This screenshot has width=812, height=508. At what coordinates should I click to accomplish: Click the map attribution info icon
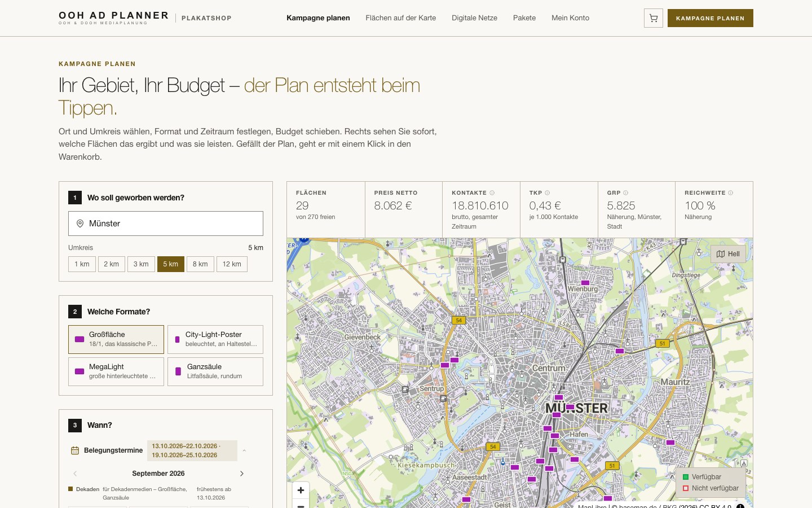click(x=740, y=506)
